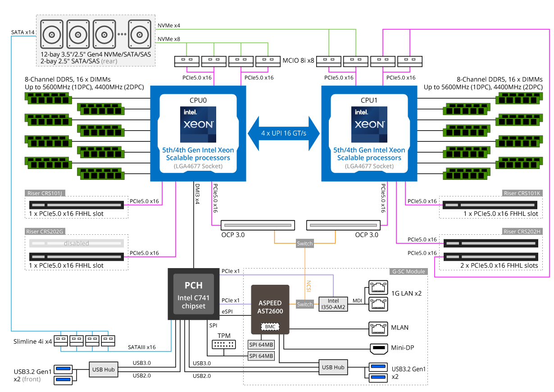Click the DMI3 x4 label below CPU0
The width and height of the screenshot is (554, 392).
click(197, 194)
